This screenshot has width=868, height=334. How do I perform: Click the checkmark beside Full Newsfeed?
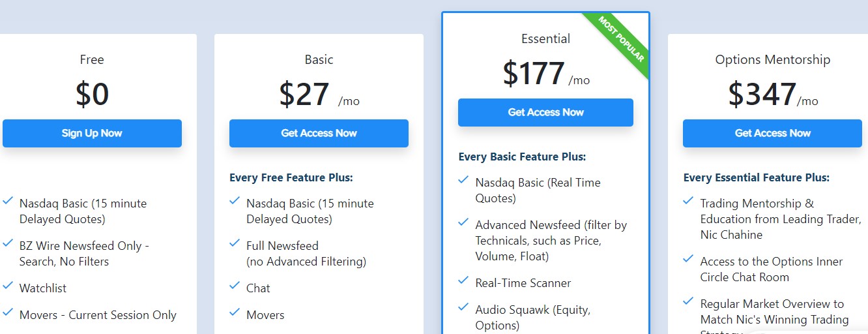235,243
